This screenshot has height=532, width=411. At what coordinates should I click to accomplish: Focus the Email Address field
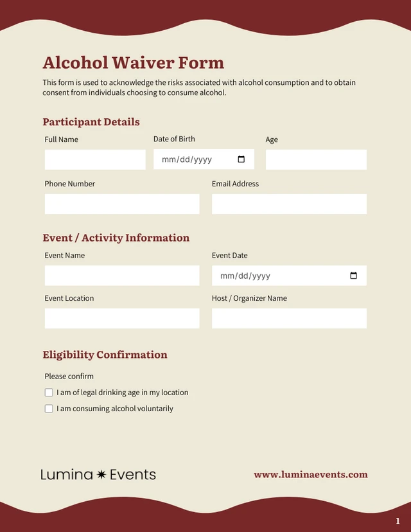point(289,204)
